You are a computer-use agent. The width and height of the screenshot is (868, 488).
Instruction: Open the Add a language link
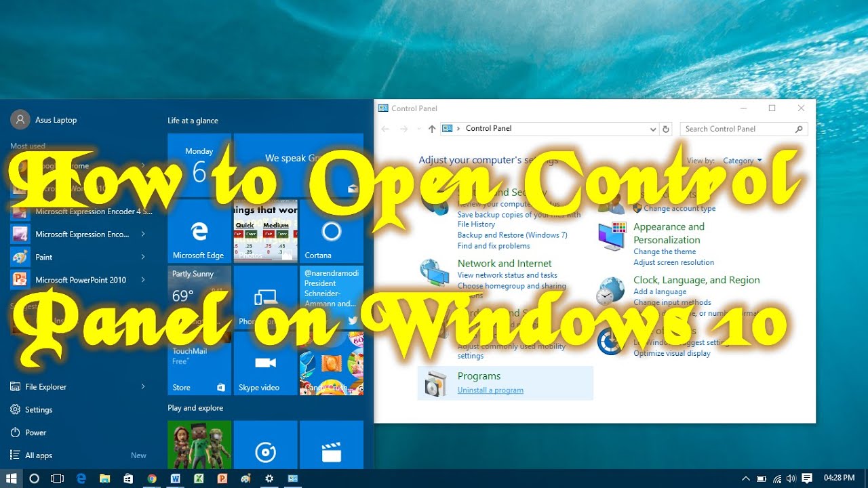coord(660,291)
